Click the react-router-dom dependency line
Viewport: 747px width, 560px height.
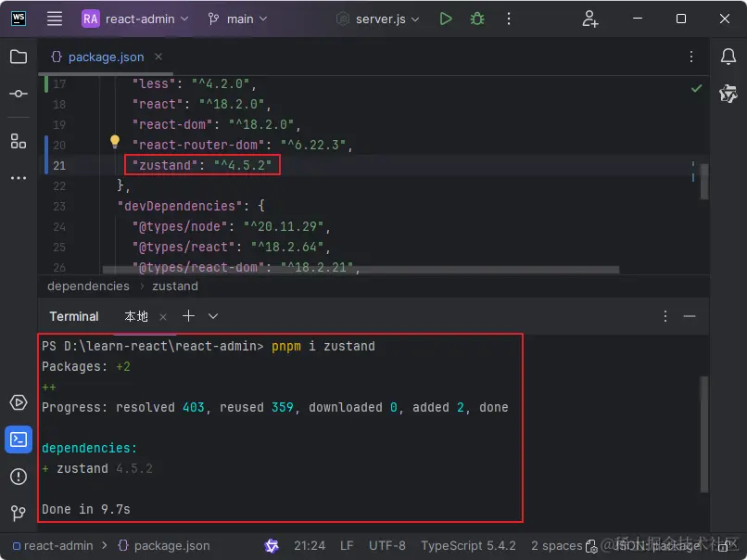point(242,145)
